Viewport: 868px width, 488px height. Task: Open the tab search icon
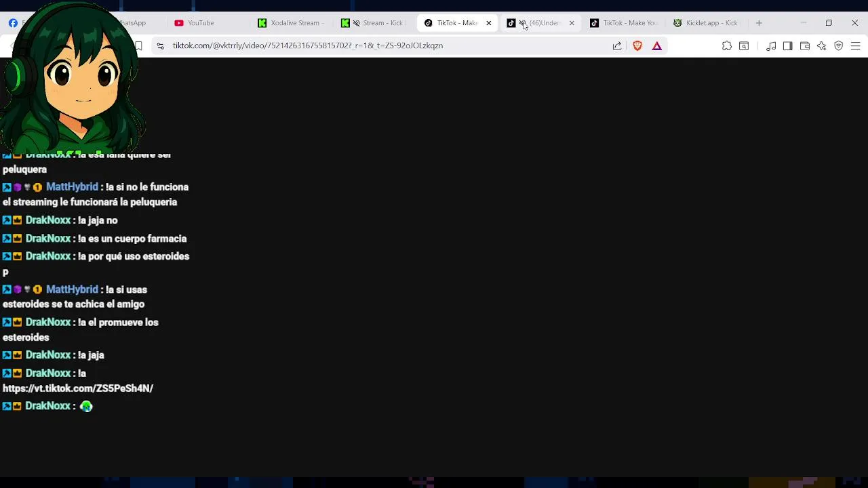pos(744,46)
